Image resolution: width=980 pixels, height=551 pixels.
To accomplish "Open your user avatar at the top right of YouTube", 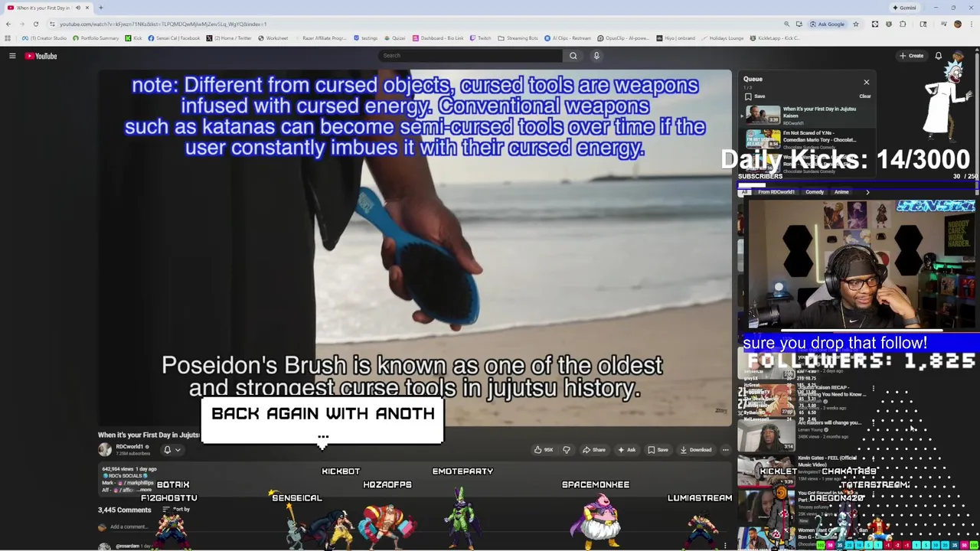I will (x=957, y=56).
